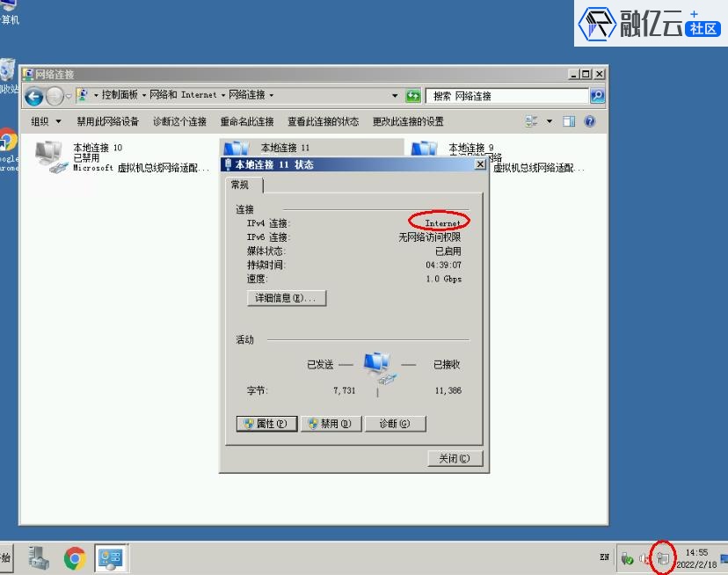
Task: Select the 常规 tab in status dialog
Action: pos(240,186)
